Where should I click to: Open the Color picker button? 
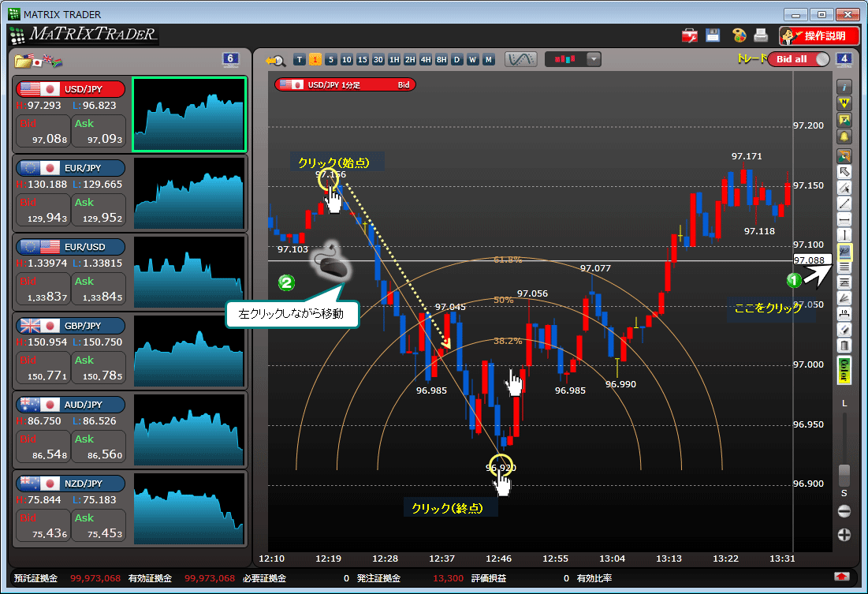coord(844,371)
